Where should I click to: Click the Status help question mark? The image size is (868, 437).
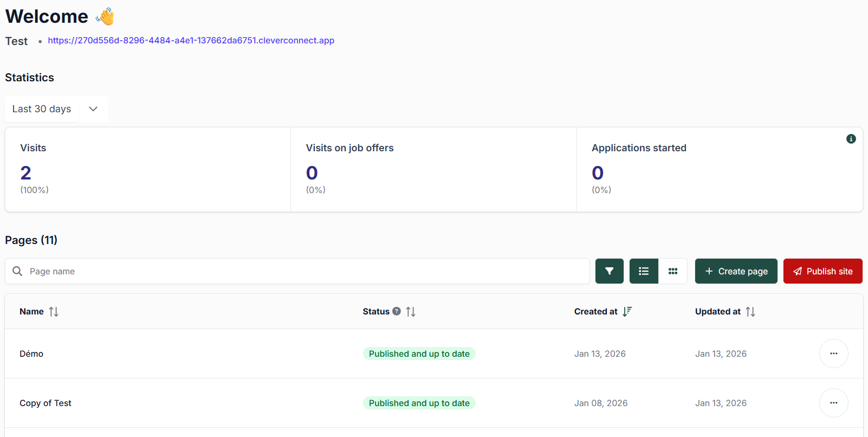(397, 311)
